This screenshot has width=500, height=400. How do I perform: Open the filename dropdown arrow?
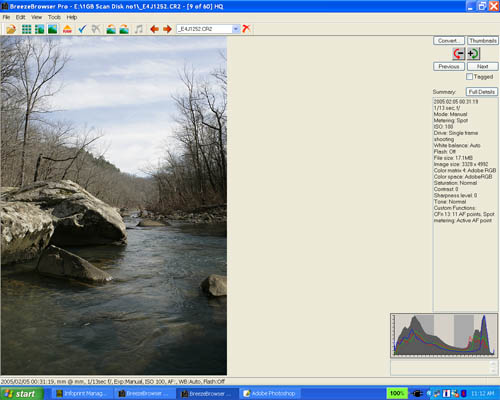click(236, 29)
